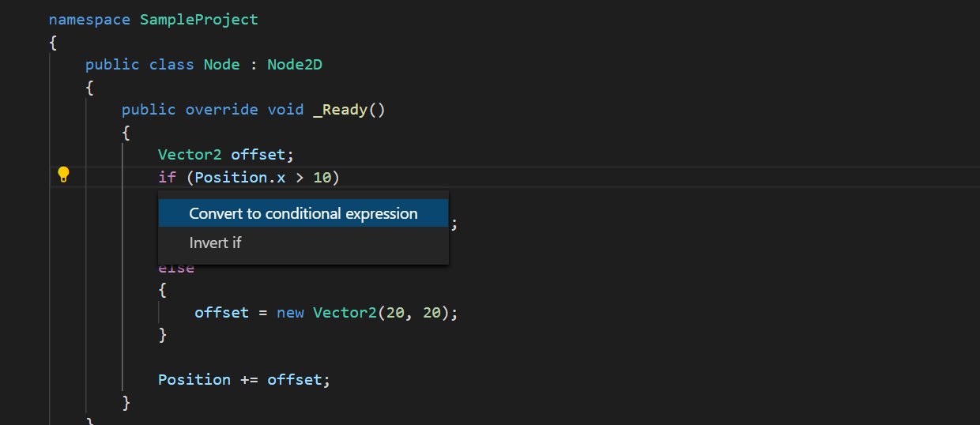Click the number 10 in the condition
The width and height of the screenshot is (980, 425).
tap(322, 177)
